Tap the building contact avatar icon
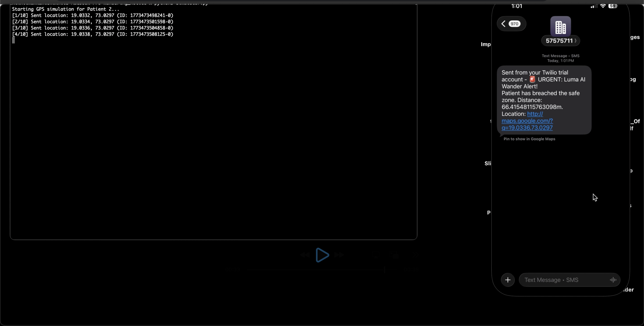Viewport: 644px width, 326px height. tap(561, 27)
